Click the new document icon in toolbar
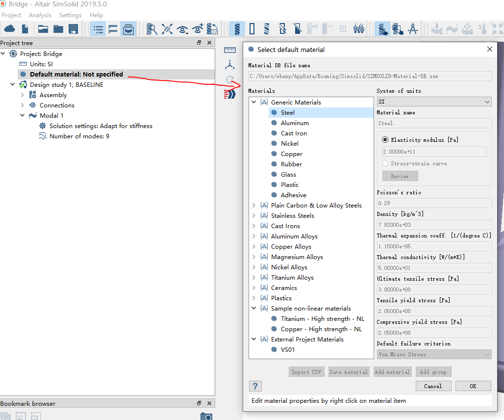Viewport: 504px width, 420px height. (x=25, y=29)
